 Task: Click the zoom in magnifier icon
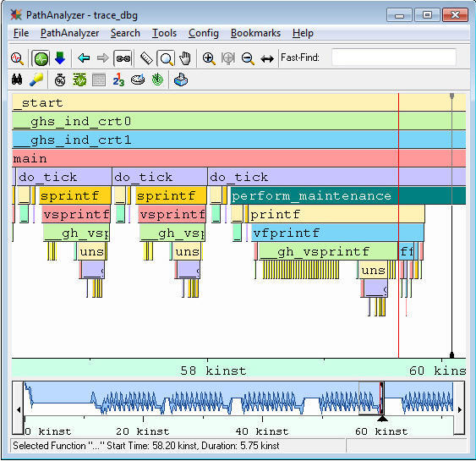tap(209, 58)
